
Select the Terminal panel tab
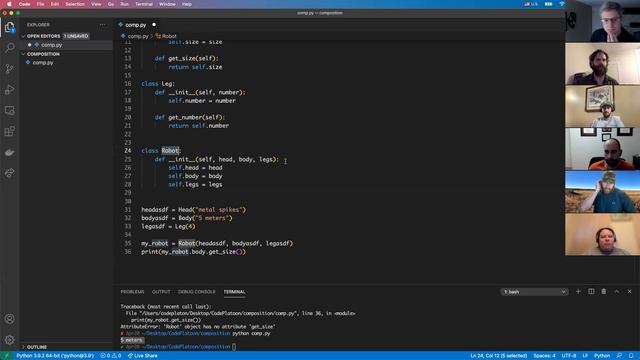pos(234,292)
